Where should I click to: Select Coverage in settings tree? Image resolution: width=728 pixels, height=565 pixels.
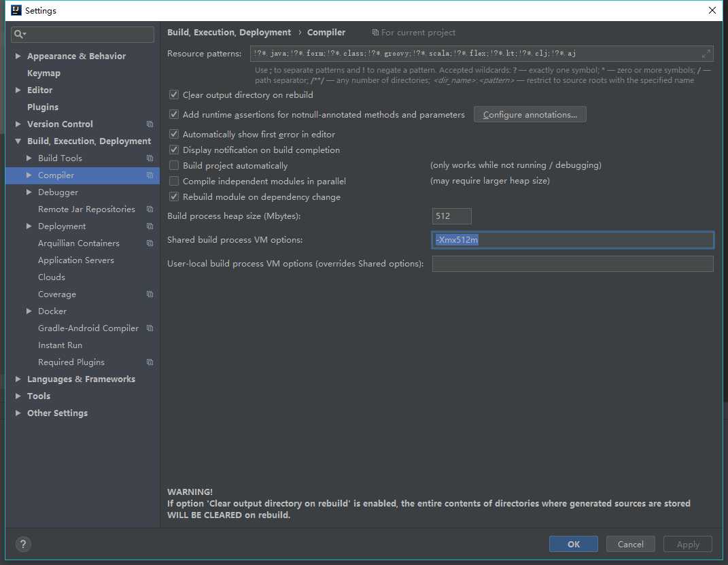tap(56, 294)
